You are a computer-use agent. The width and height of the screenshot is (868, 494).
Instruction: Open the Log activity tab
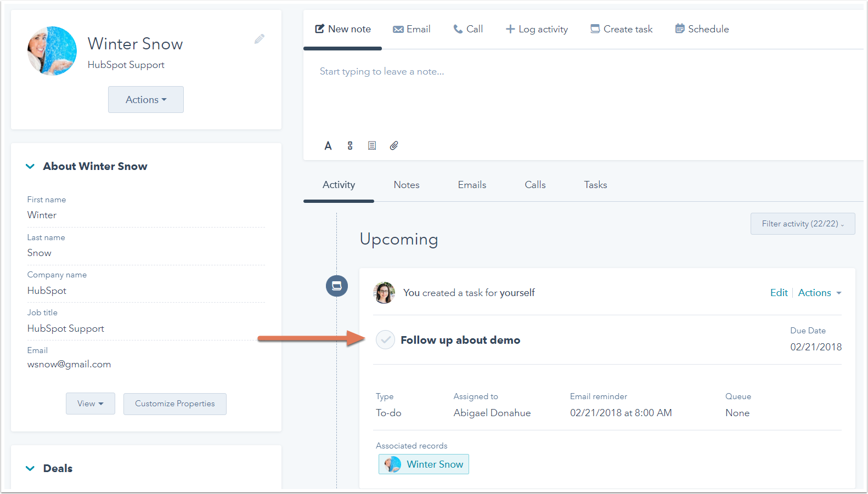point(537,29)
